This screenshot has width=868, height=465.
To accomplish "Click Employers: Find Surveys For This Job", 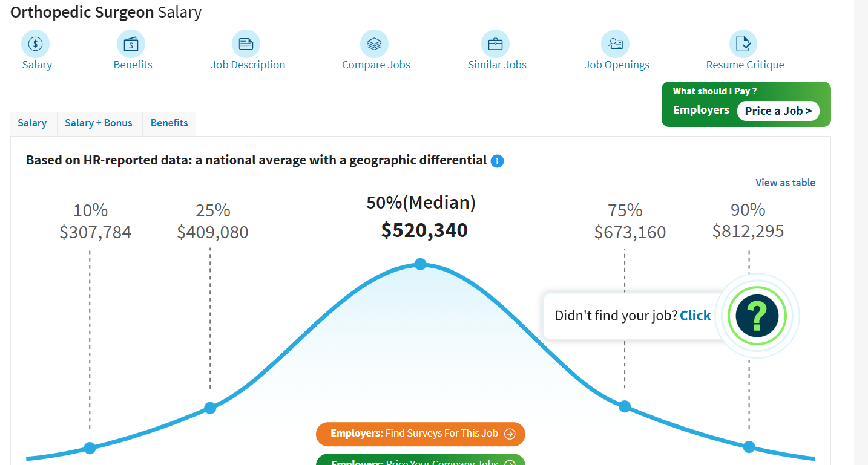I will pos(421,434).
